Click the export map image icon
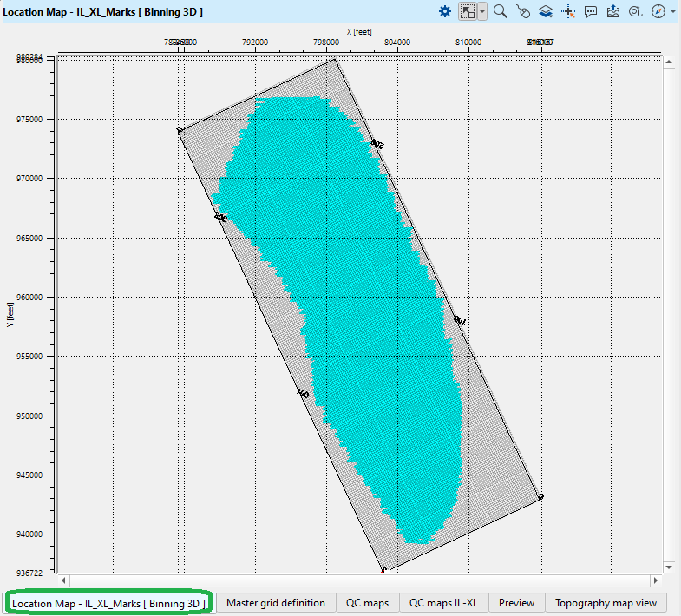The width and height of the screenshot is (681, 616). (613, 11)
